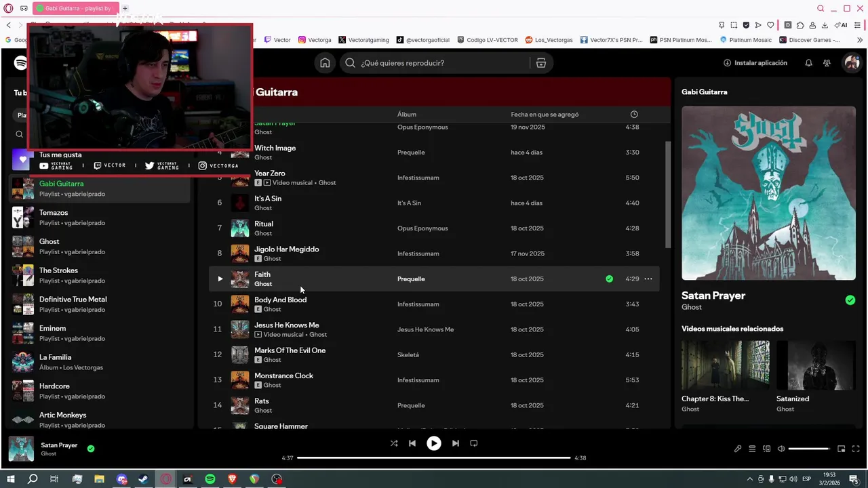Open Opus Eponymous album link on Ritual row
Screen dimensions: 868x488
422,228
